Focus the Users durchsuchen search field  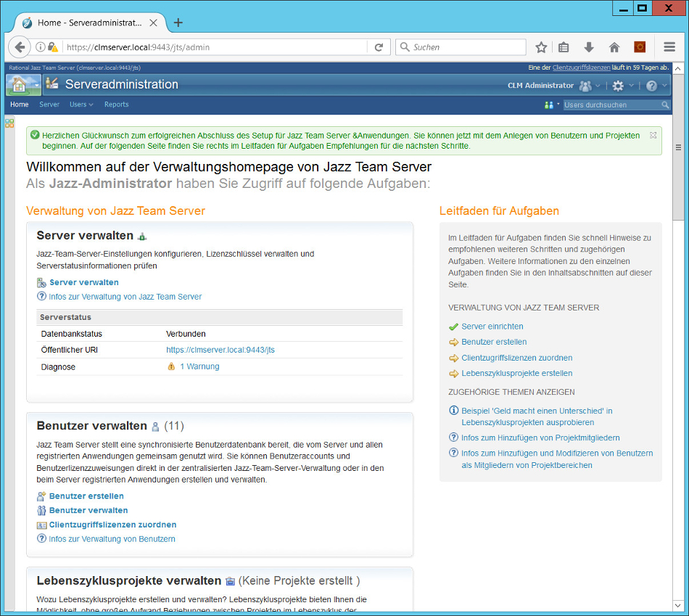click(612, 104)
